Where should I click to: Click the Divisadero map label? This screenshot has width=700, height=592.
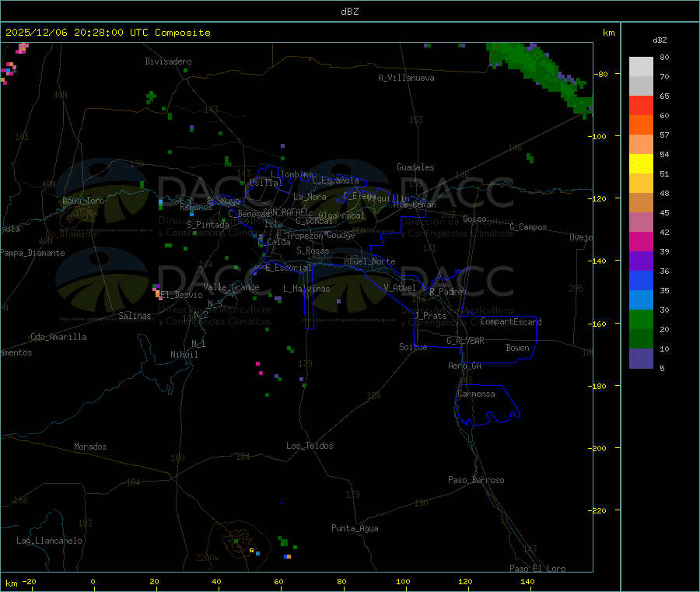click(x=168, y=61)
